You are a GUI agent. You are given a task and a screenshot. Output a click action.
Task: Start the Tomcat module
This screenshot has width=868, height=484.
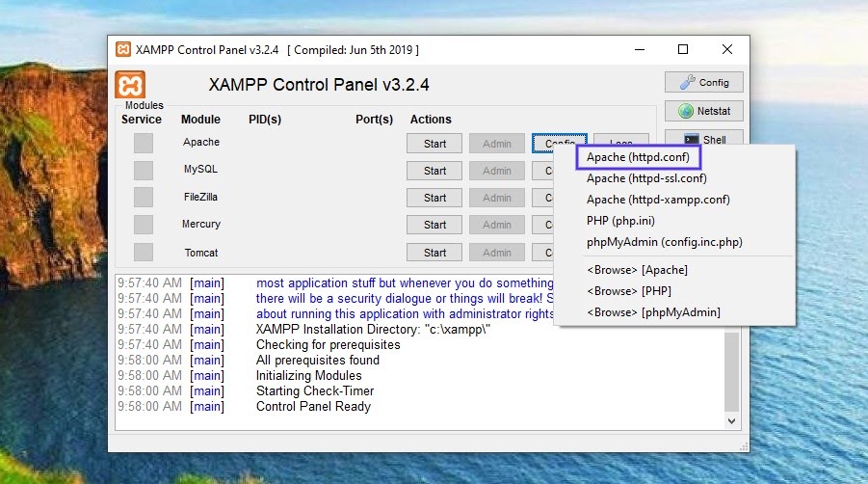(x=434, y=253)
